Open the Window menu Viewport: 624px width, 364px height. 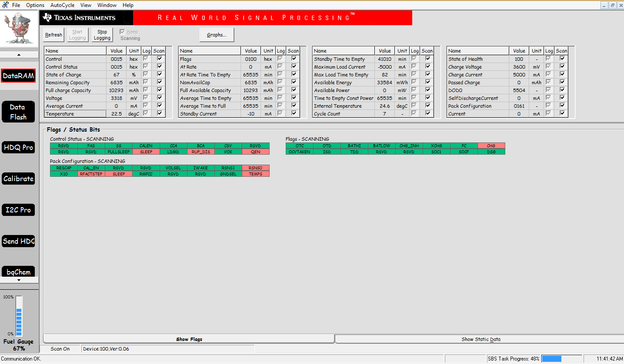click(x=107, y=5)
